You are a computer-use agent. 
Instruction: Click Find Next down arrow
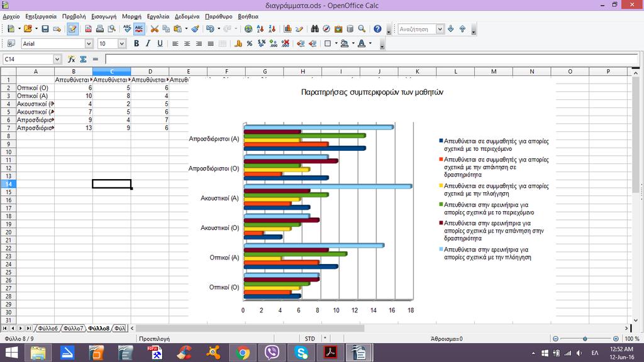[450, 29]
